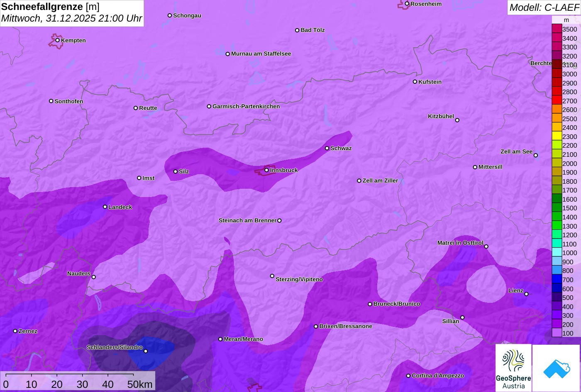Select the Meran/Merano label
The image size is (581, 392).
click(244, 339)
